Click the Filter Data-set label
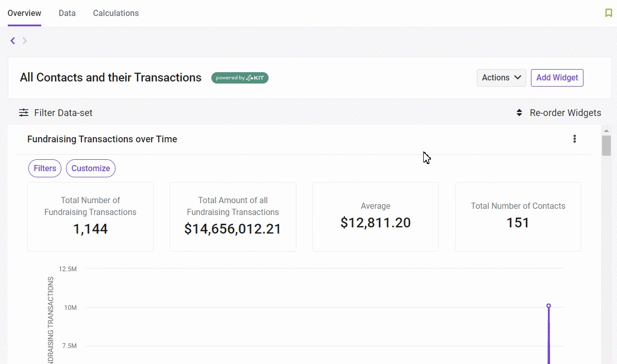 click(63, 113)
